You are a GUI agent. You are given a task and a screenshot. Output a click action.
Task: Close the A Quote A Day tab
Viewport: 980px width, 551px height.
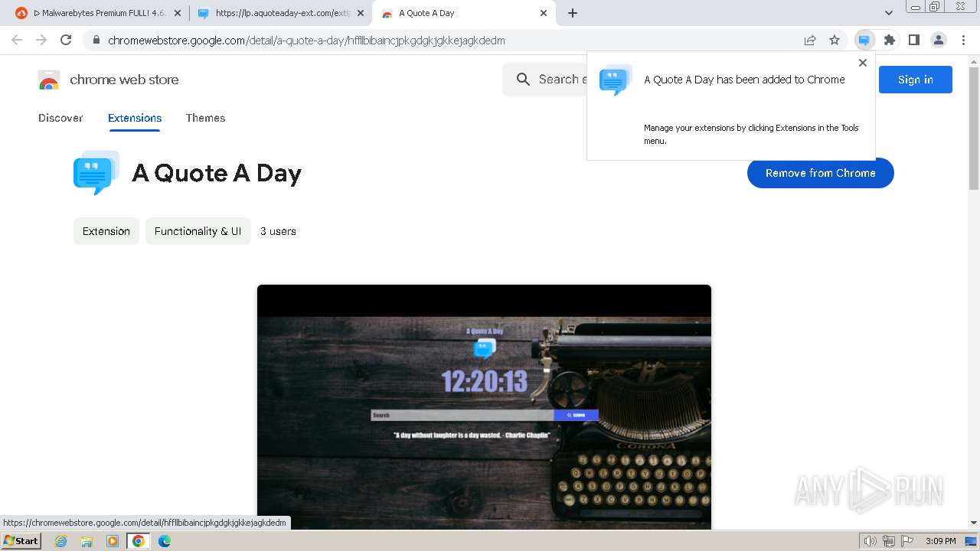[x=544, y=13]
